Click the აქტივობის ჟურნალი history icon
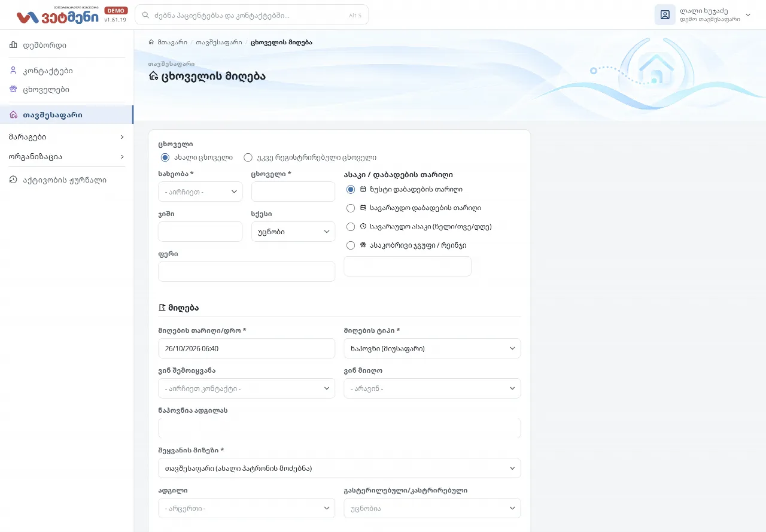The width and height of the screenshot is (766, 532). (13, 180)
